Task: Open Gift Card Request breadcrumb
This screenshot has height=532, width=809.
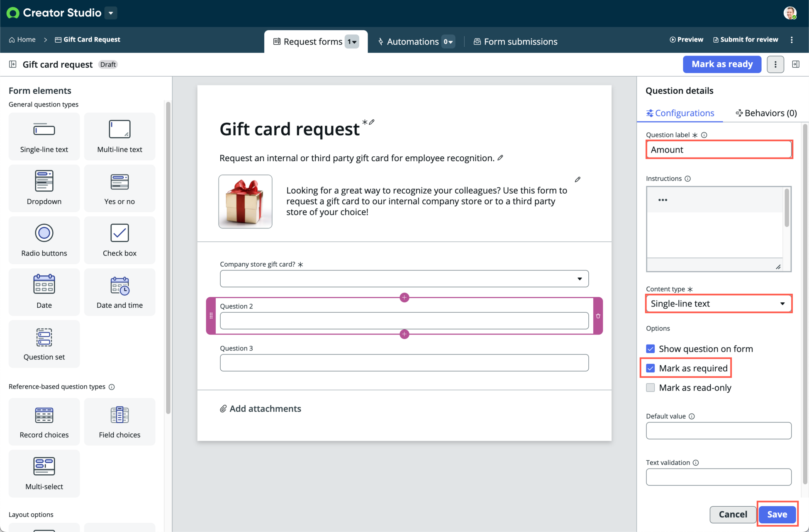Action: (88, 39)
